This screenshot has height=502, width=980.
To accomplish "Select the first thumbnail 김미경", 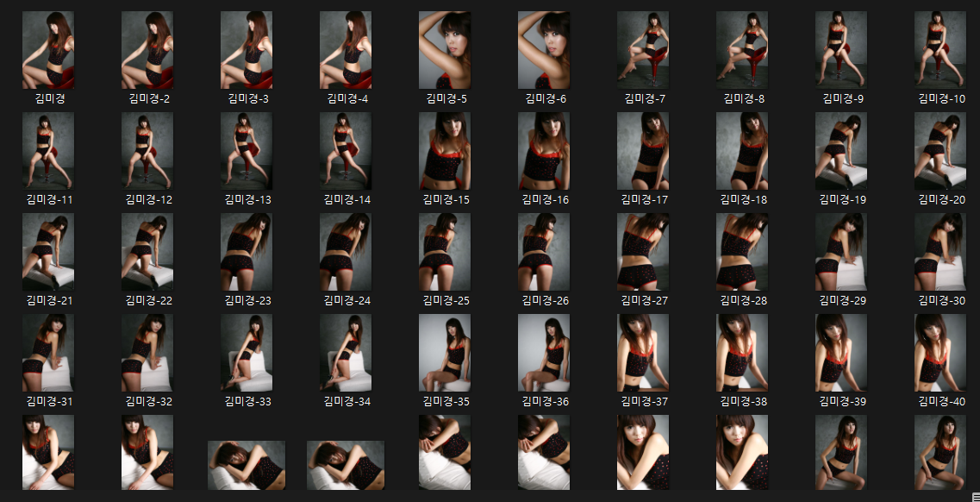I will pyautogui.click(x=47, y=49).
